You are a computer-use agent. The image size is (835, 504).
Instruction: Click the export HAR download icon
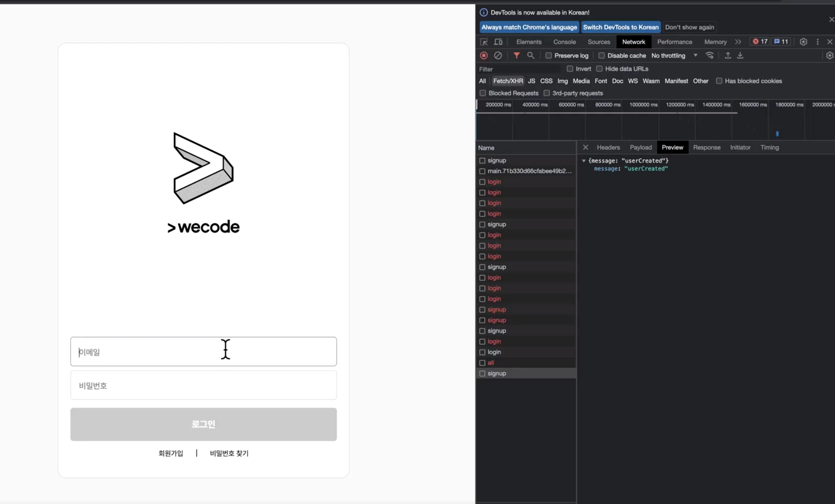click(740, 56)
